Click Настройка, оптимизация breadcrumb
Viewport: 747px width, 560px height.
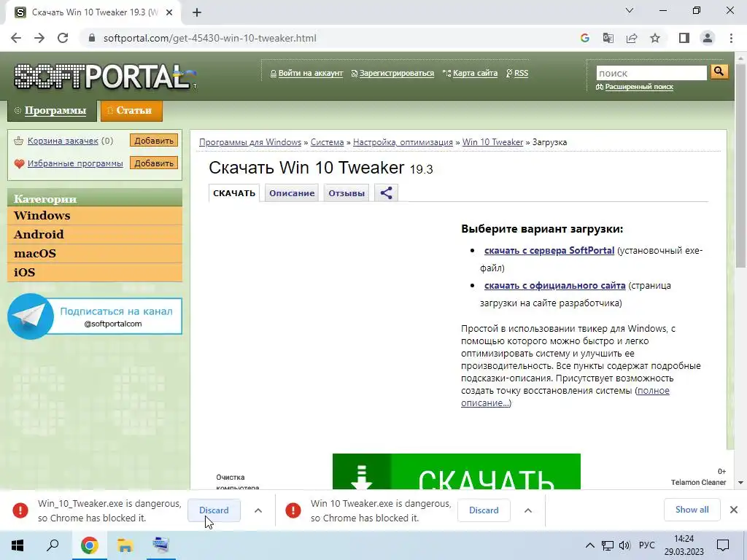[x=403, y=142]
